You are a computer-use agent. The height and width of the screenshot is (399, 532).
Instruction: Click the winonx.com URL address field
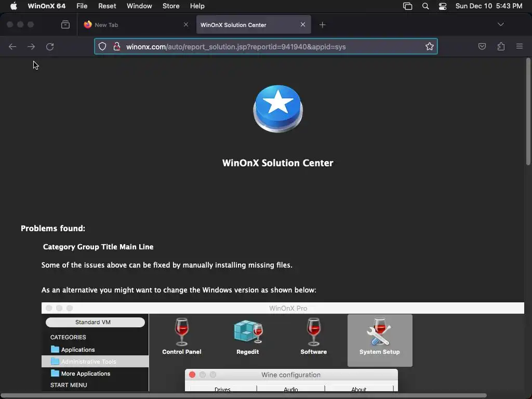pos(265,46)
